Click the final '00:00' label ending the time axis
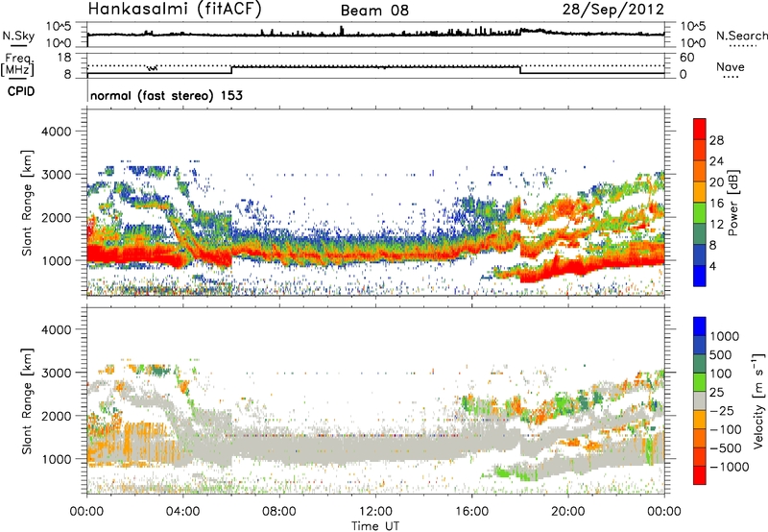Screen dimensions: 768x532 [x=663, y=512]
